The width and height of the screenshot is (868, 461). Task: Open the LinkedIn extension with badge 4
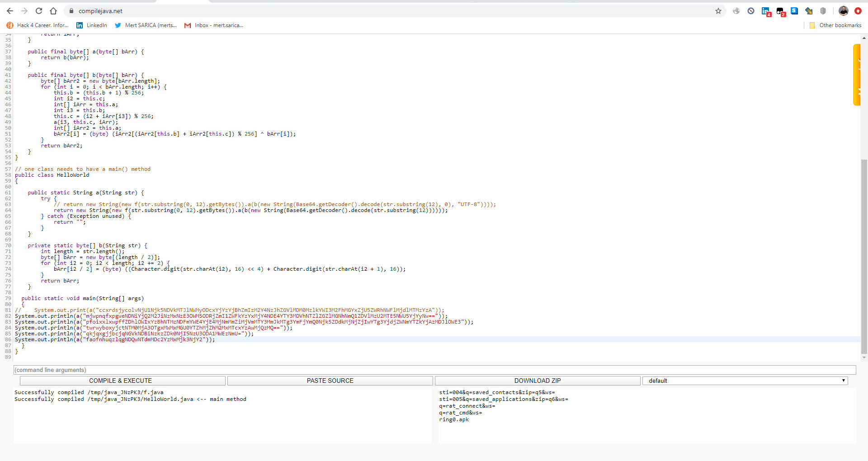pyautogui.click(x=765, y=11)
